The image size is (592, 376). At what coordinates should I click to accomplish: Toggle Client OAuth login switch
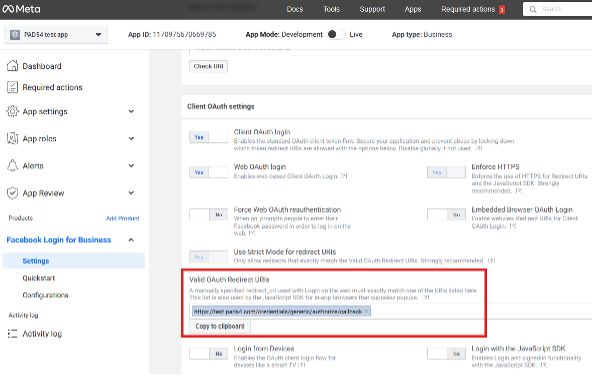point(208,137)
